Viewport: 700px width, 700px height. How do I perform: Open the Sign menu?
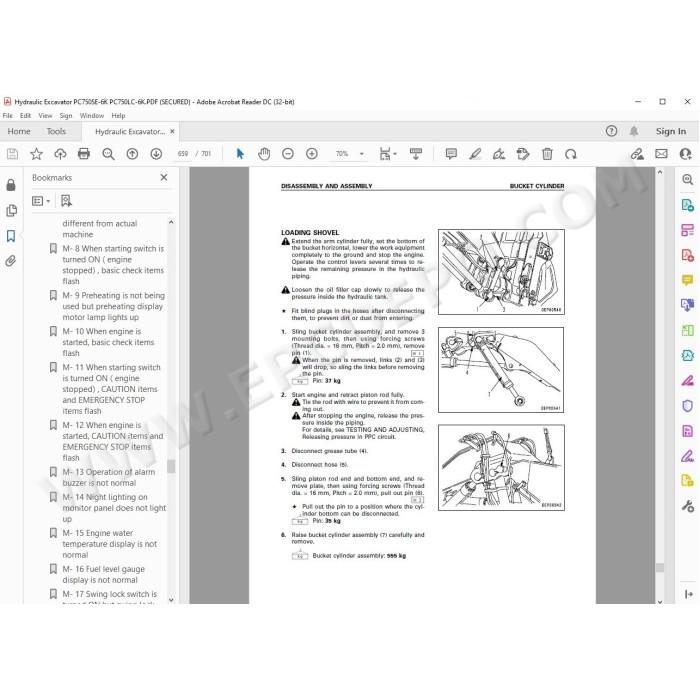pos(66,116)
